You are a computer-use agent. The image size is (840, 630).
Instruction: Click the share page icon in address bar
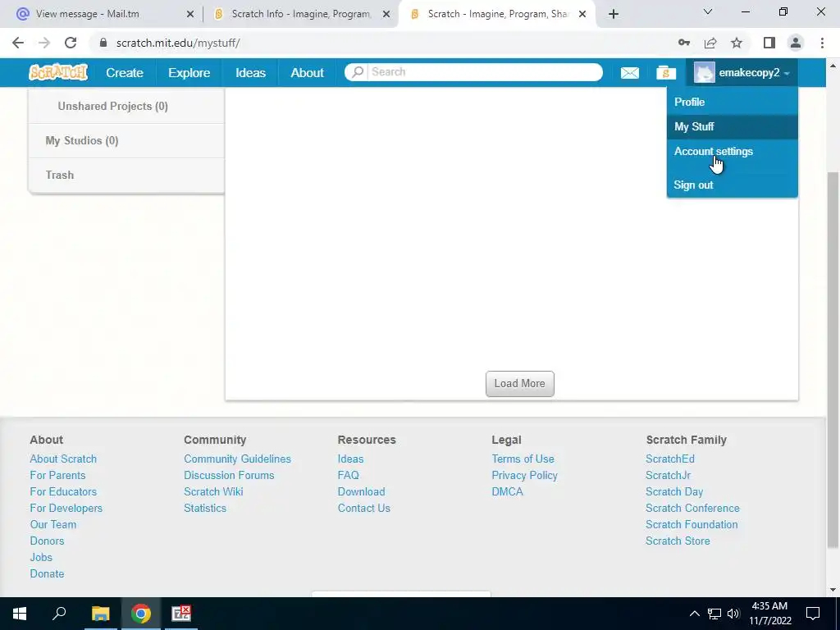pos(710,43)
